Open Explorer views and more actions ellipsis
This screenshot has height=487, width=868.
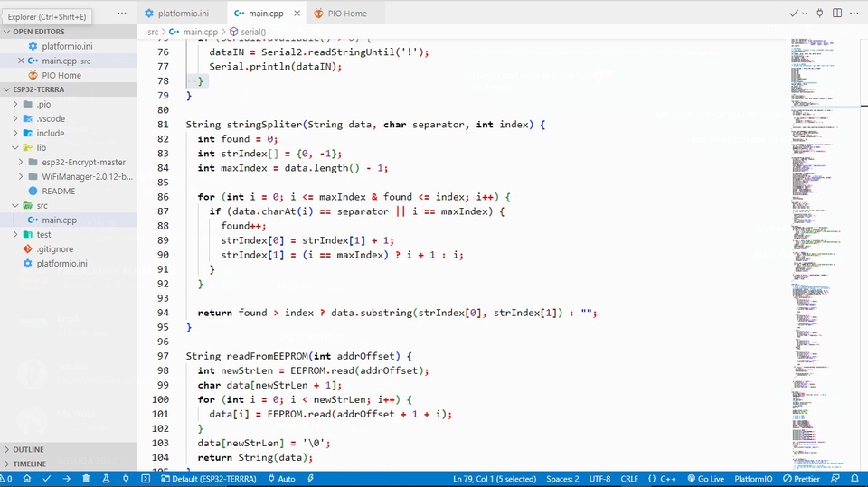[122, 14]
